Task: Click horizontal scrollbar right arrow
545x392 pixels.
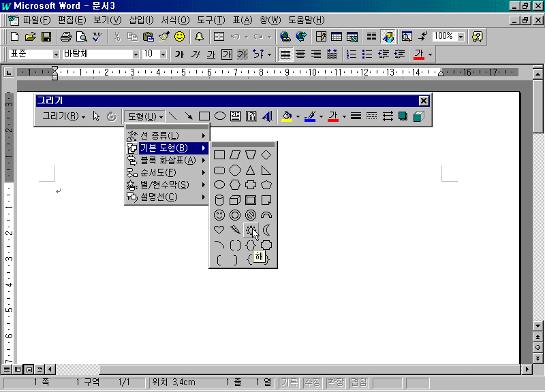Action: click(x=527, y=369)
